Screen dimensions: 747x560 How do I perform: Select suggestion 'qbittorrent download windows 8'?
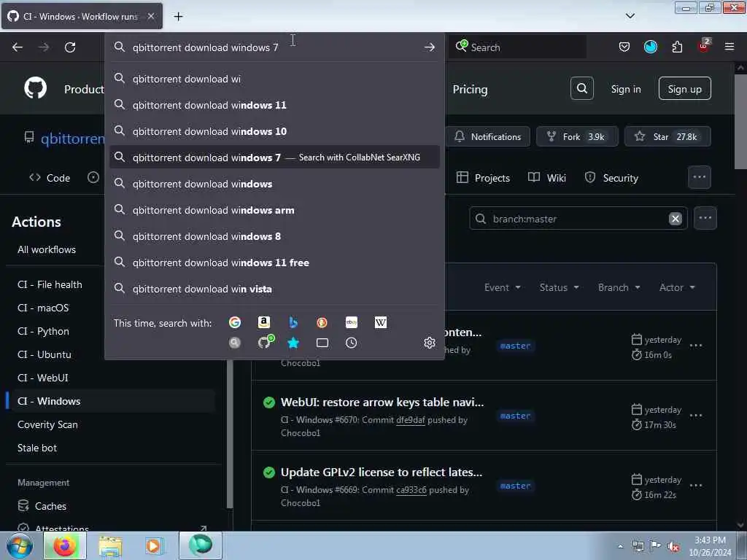click(x=274, y=236)
